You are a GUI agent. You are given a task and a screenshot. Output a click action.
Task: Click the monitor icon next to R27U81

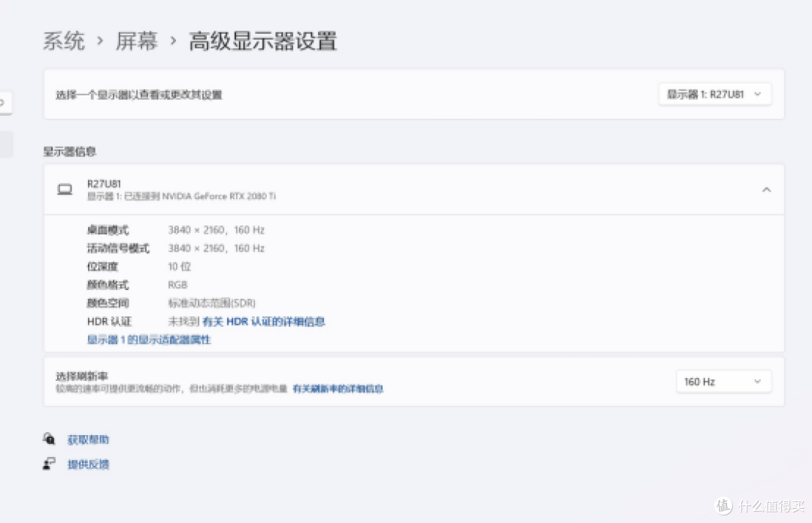coord(65,189)
